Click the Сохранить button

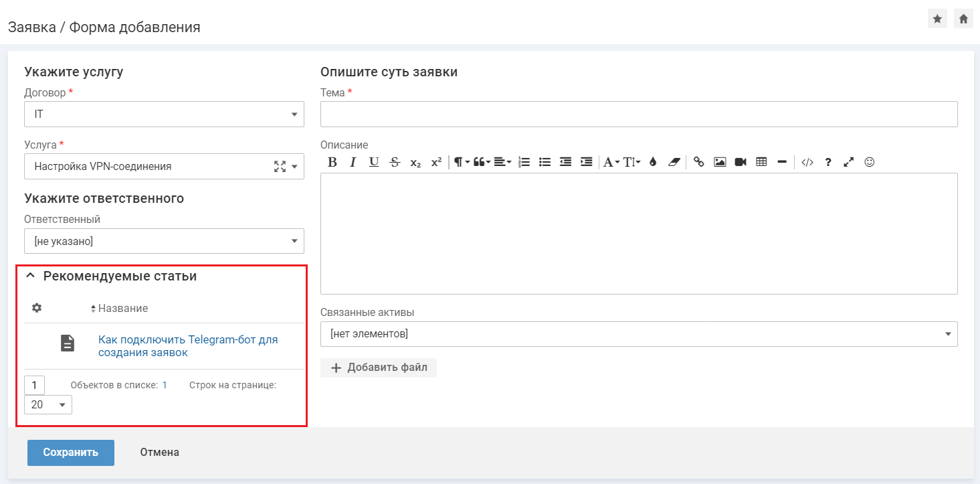coord(71,453)
